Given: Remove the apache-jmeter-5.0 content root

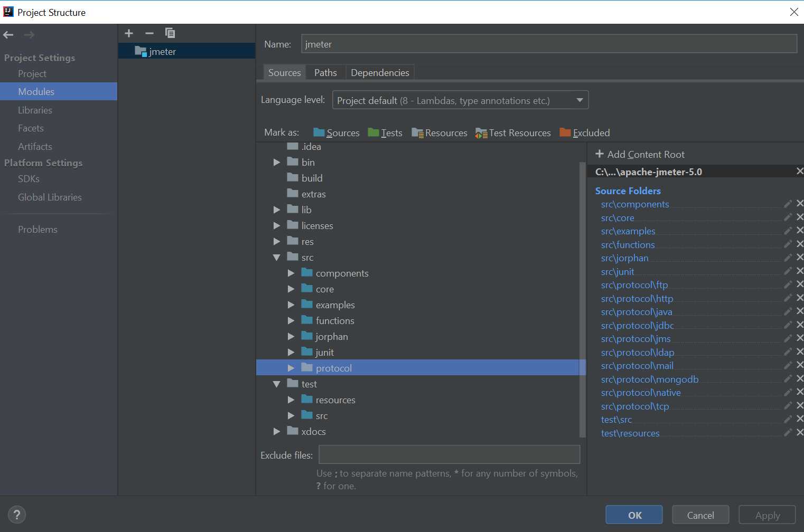Looking at the screenshot, I should (800, 172).
